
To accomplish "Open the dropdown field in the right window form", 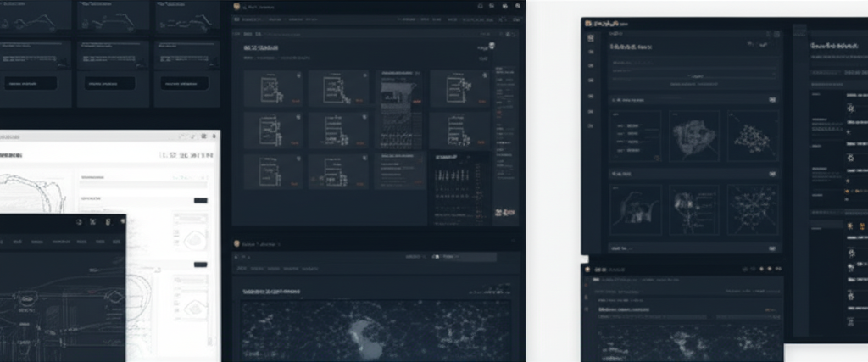I will click(x=693, y=75).
